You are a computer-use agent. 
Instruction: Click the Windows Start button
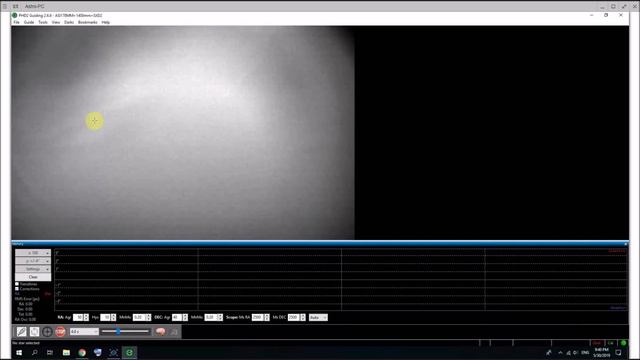(19, 352)
